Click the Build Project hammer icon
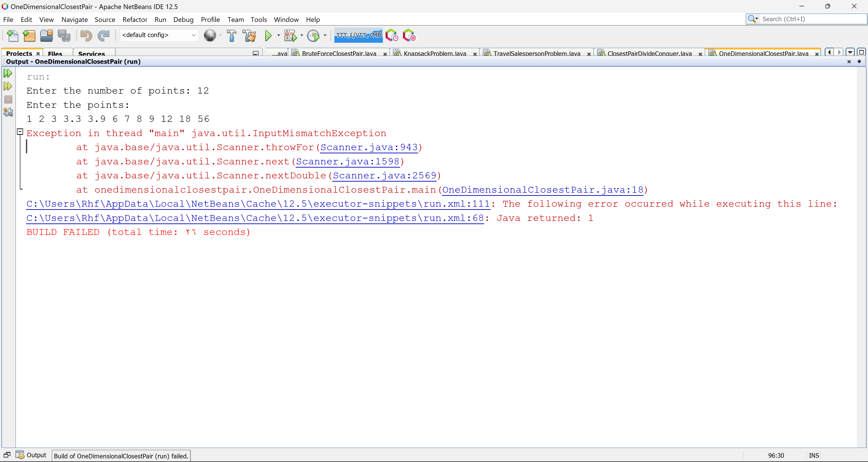Screen dimensions: 868x462 click(231, 35)
